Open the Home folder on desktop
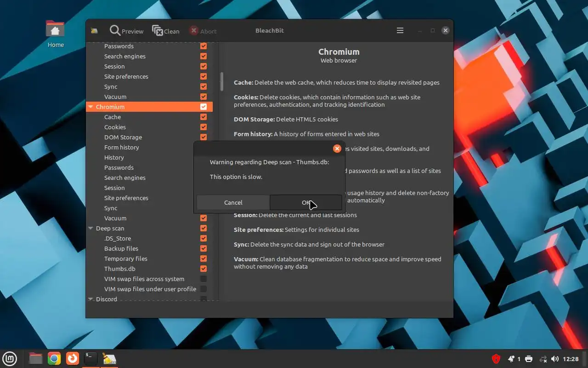The height and width of the screenshot is (368, 588). click(56, 34)
